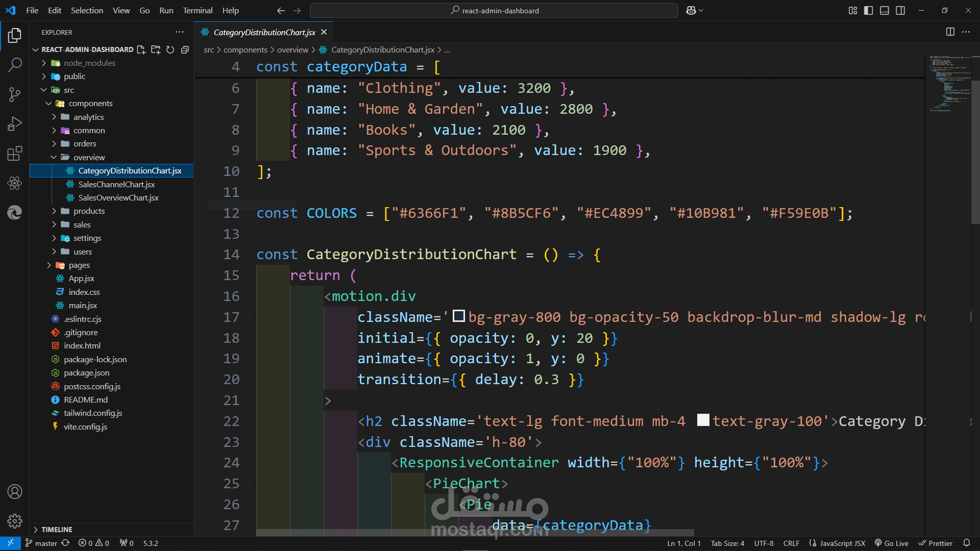Image resolution: width=980 pixels, height=551 pixels.
Task: Toggle the bottom panel layout button
Action: [x=885, y=10]
